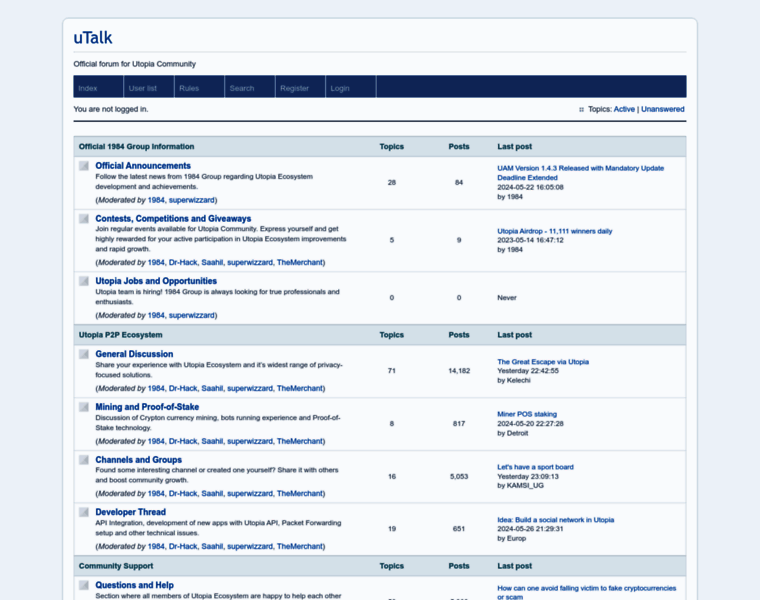Open The Great Escape via Utopia post
Image resolution: width=760 pixels, height=600 pixels.
click(543, 362)
